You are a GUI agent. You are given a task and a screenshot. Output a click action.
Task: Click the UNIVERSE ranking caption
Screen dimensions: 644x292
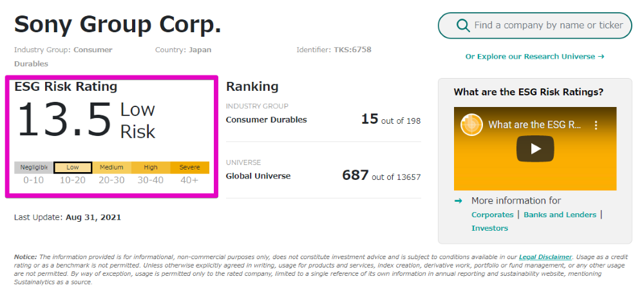243,162
